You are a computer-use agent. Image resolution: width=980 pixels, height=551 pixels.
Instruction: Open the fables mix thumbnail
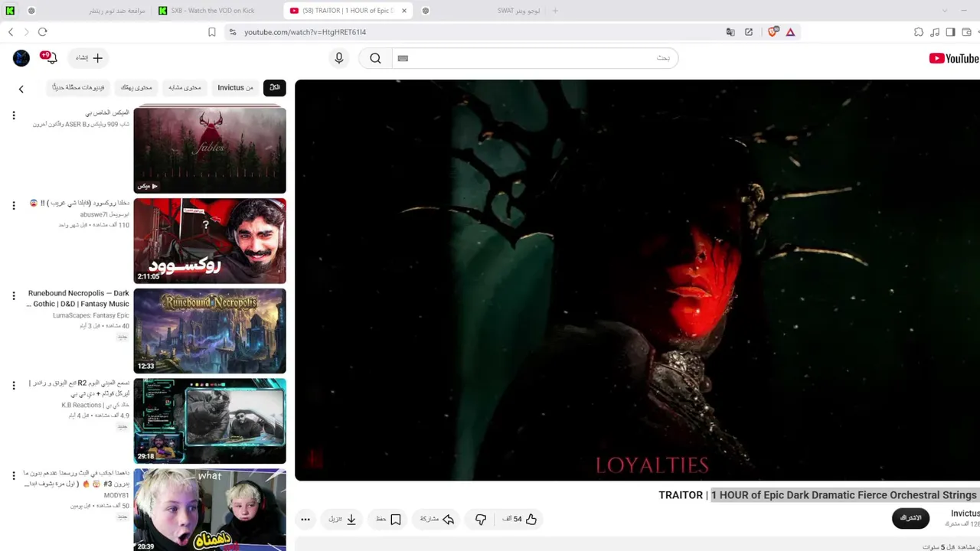click(210, 150)
